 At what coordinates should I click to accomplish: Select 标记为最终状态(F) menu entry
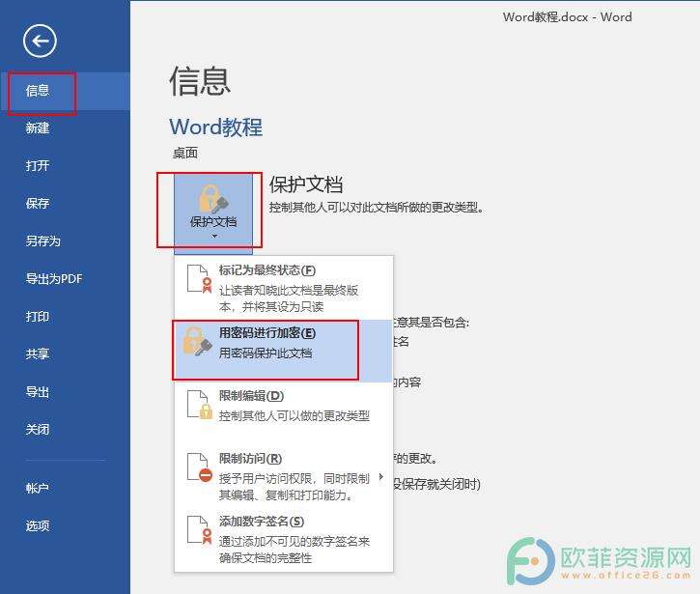coord(284,288)
